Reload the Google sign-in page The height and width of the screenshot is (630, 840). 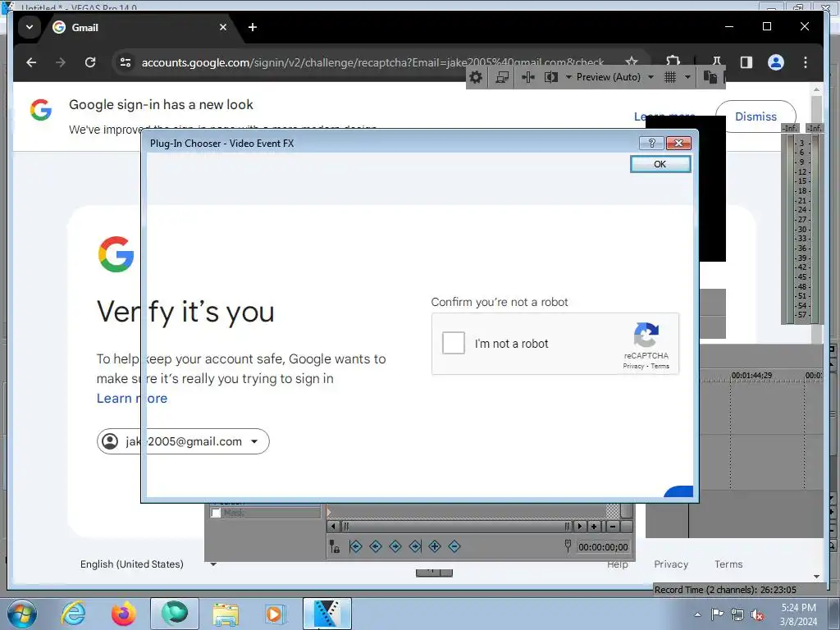pyautogui.click(x=90, y=62)
